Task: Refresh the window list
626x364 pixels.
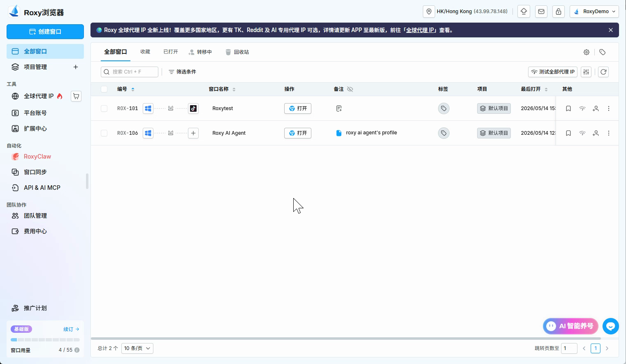Action: tap(603, 72)
